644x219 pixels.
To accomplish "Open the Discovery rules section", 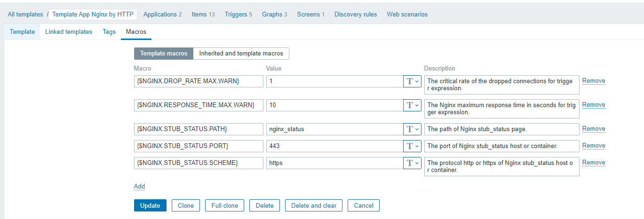I will tap(356, 14).
